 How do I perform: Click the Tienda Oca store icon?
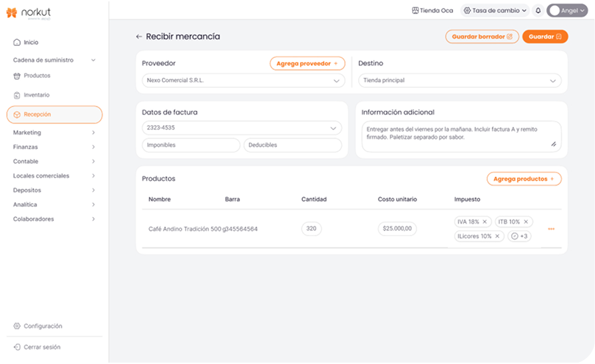[x=415, y=11]
